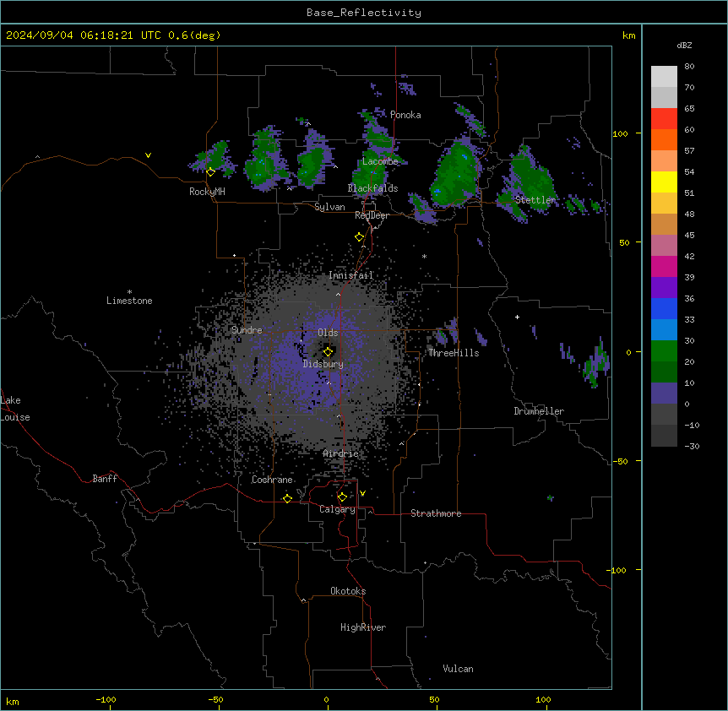Screen dimensions: 728x711
Task: Choose the dark green 20 to 10 dBZ swatch
Action: (x=664, y=372)
